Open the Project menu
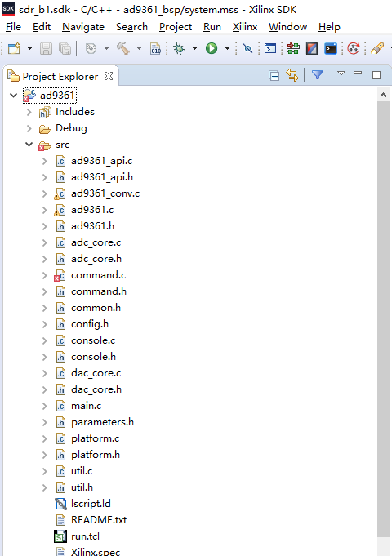The width and height of the screenshot is (392, 556). point(176,27)
